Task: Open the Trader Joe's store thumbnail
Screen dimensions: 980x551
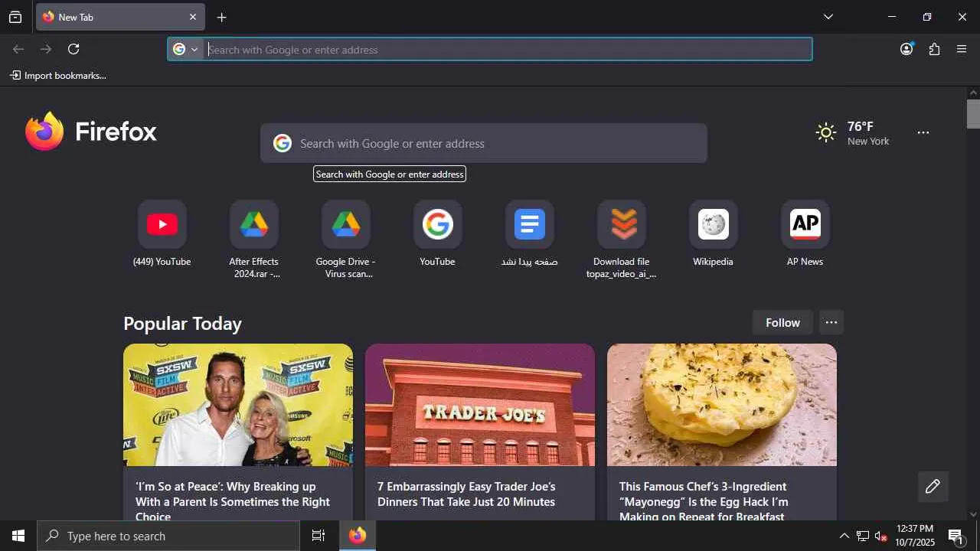Action: click(480, 405)
